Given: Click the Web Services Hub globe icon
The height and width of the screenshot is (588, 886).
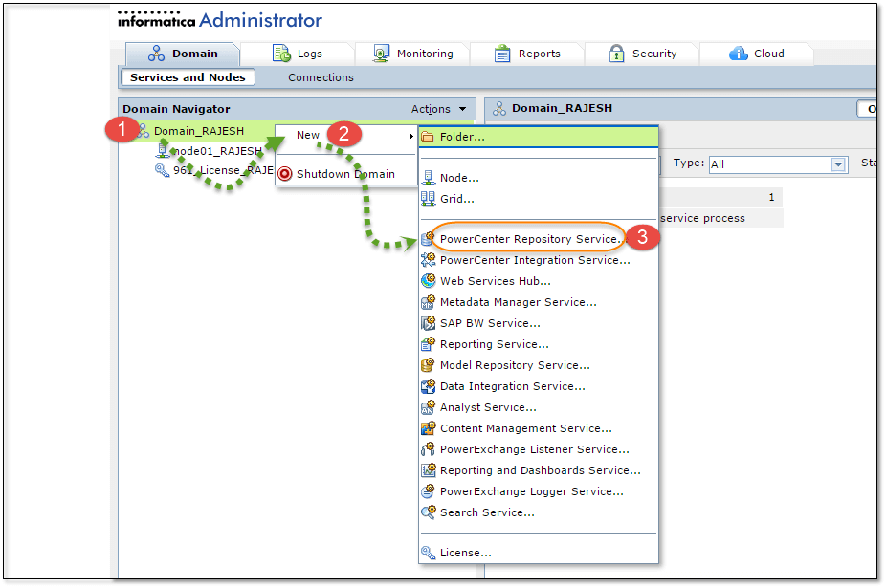Looking at the screenshot, I should tap(429, 280).
